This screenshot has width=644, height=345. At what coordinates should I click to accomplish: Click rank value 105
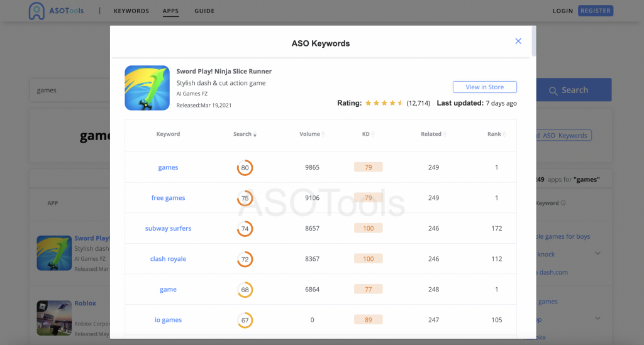(x=497, y=320)
